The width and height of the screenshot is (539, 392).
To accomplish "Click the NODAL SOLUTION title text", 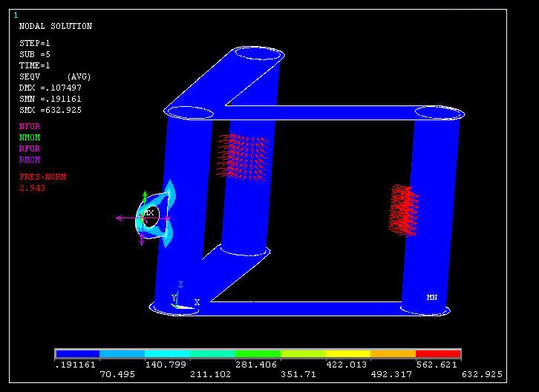I will [56, 26].
